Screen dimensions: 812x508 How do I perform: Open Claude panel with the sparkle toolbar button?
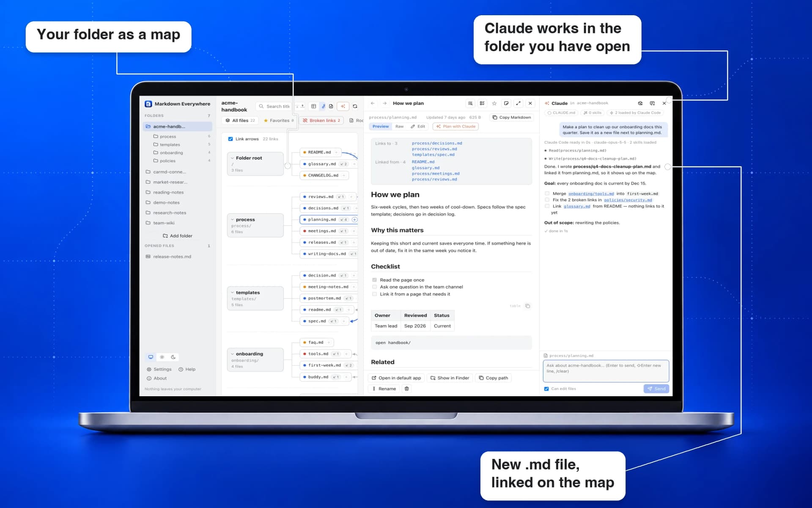click(x=343, y=106)
